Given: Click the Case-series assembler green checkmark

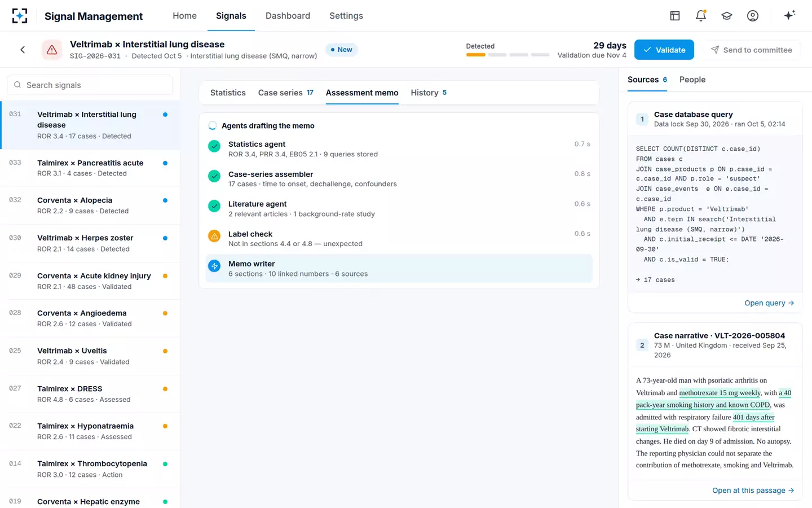Looking at the screenshot, I should click(x=214, y=176).
